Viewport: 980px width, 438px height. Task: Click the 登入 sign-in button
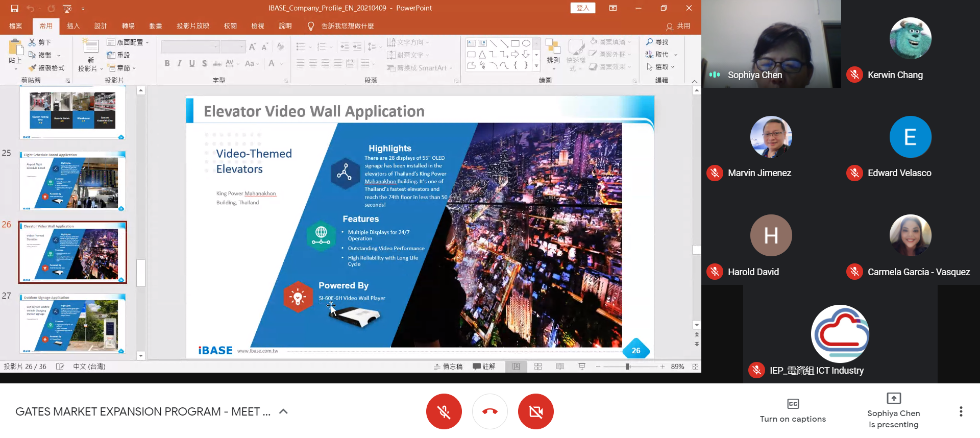coord(582,8)
